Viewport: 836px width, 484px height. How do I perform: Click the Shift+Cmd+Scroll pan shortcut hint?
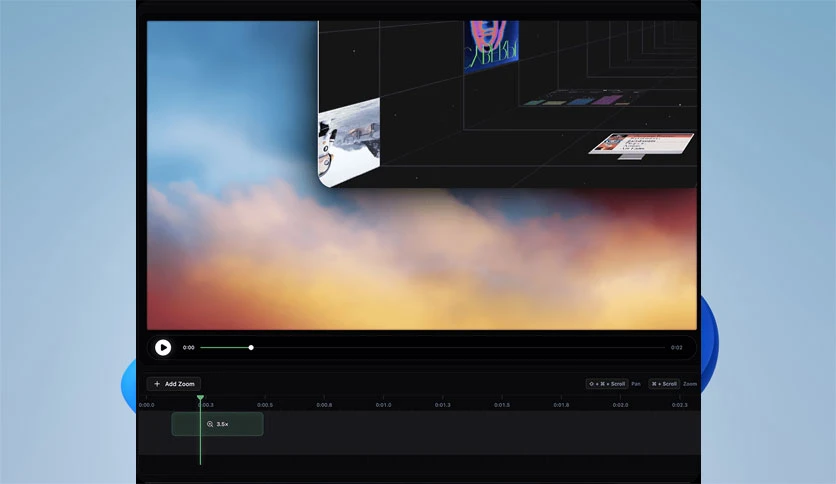pyautogui.click(x=607, y=384)
